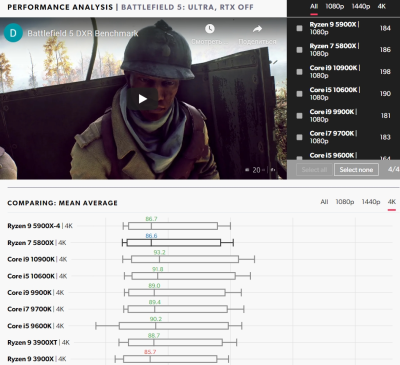
Task: Click the Ryzen 9 3900X 4K chart label
Action: pos(37,359)
